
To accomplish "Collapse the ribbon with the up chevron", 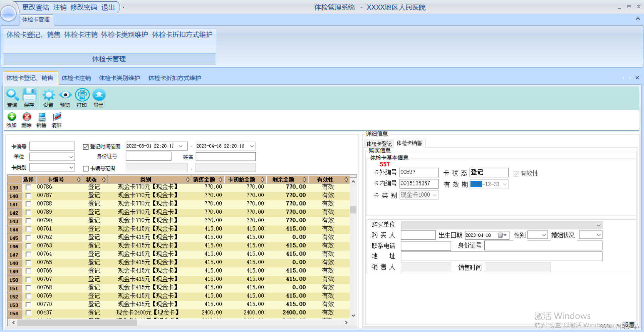I will click(x=637, y=19).
